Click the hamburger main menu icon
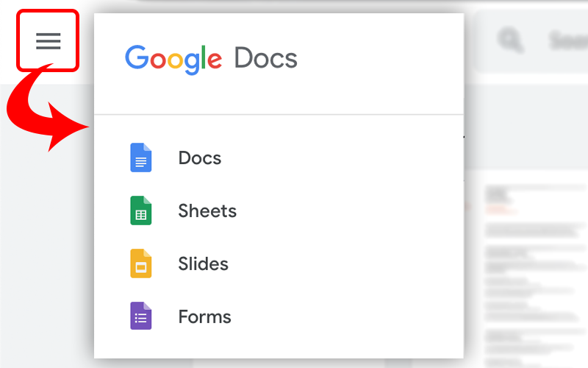This screenshot has height=368, width=588. pos(49,40)
